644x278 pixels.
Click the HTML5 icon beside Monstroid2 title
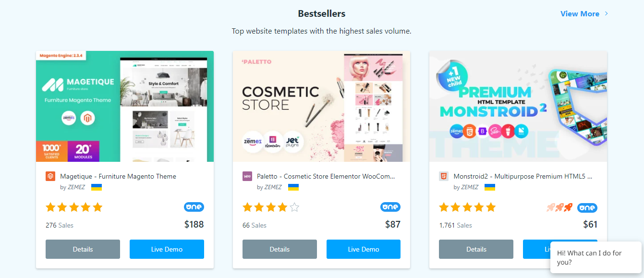coord(444,176)
